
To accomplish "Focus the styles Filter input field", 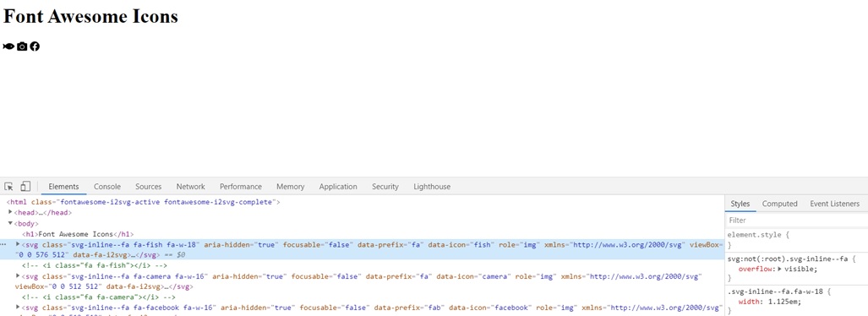I will [x=796, y=221].
